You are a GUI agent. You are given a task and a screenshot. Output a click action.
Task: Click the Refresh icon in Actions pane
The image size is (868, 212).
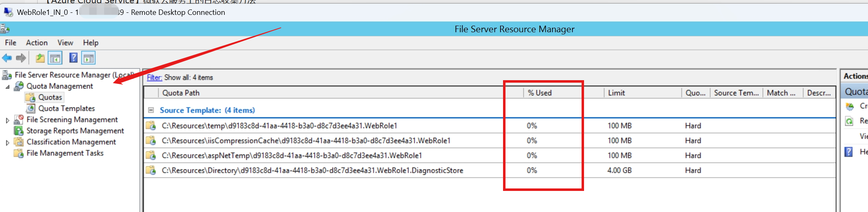click(x=849, y=121)
